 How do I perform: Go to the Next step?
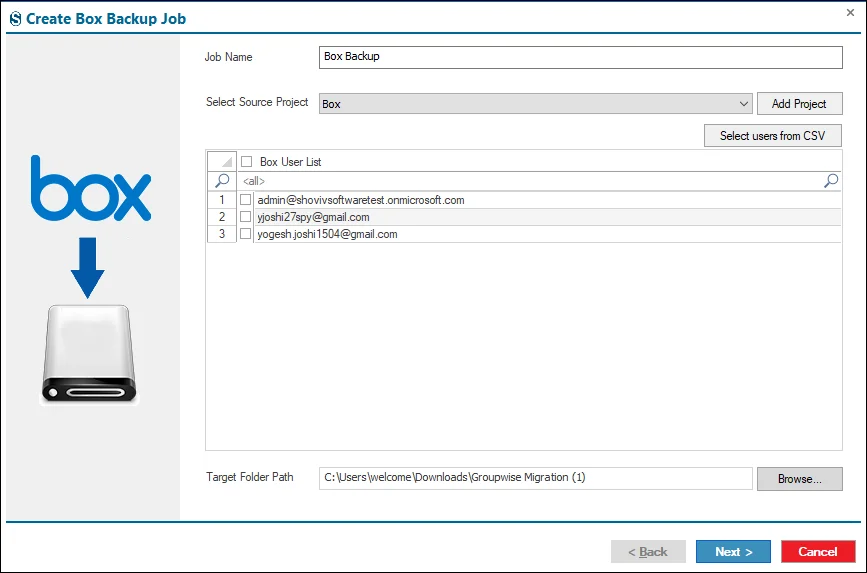point(733,551)
